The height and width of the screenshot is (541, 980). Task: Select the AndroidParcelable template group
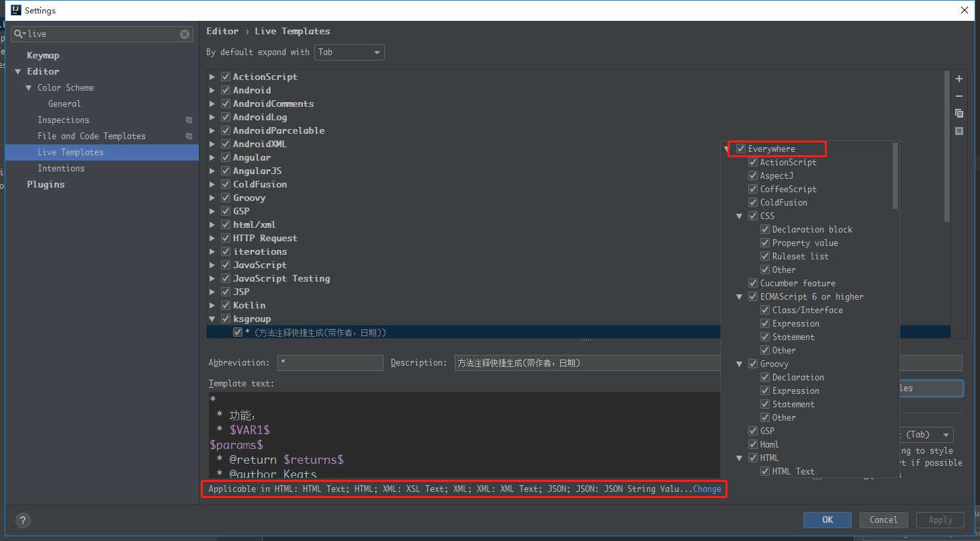(279, 130)
